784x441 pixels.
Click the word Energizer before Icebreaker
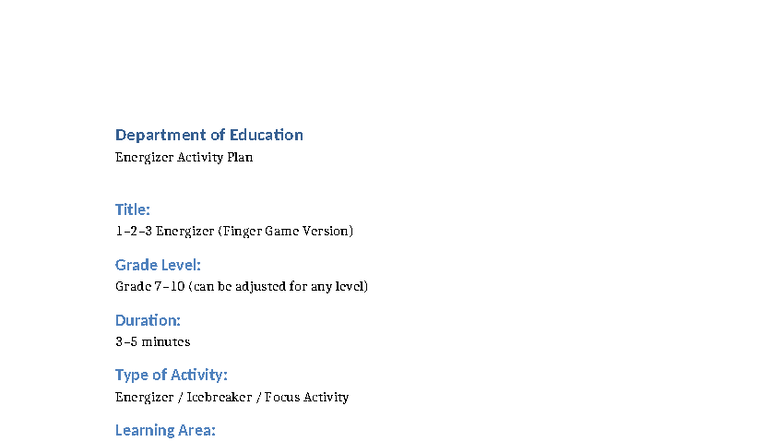[144, 397]
